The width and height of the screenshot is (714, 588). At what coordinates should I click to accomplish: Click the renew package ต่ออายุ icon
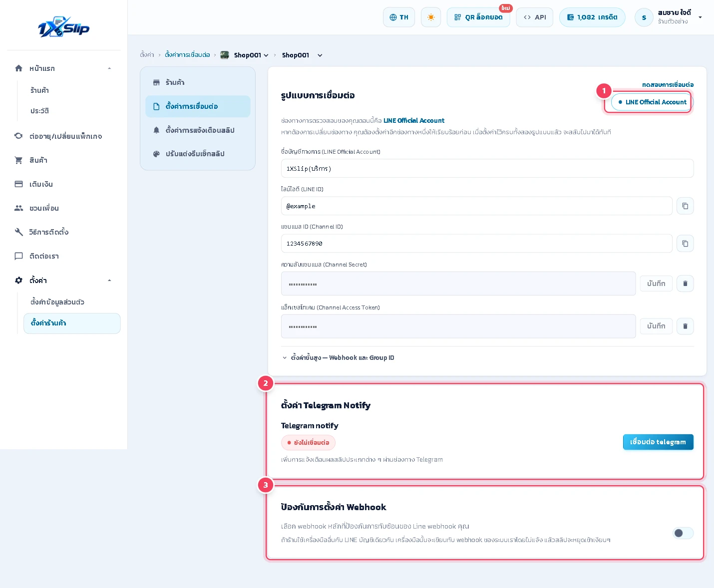19,136
